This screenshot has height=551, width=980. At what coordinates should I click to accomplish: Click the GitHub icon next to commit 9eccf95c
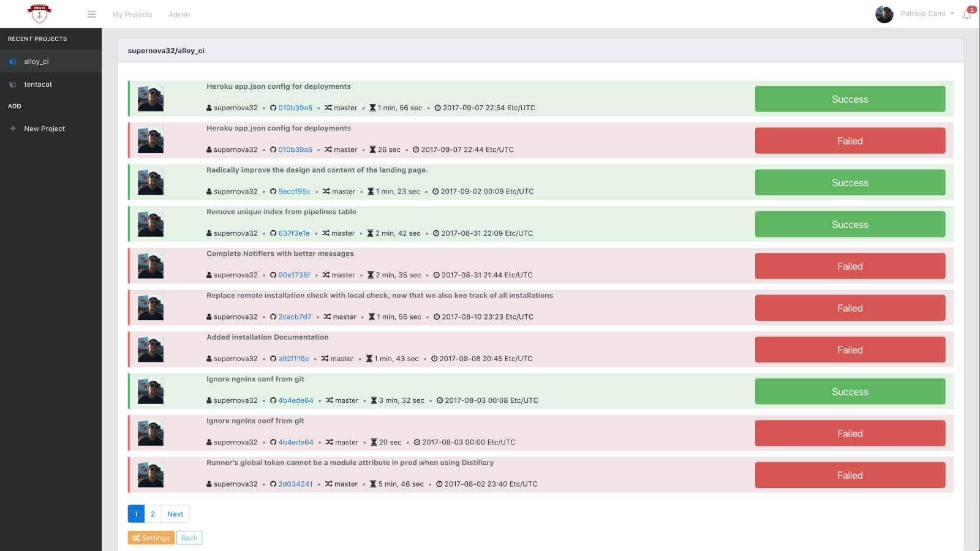(x=273, y=192)
